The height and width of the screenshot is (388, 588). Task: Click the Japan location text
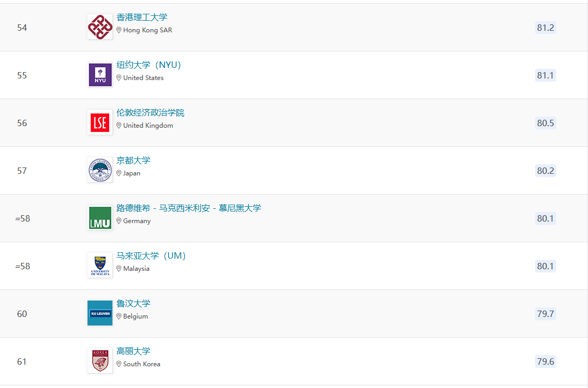click(131, 173)
